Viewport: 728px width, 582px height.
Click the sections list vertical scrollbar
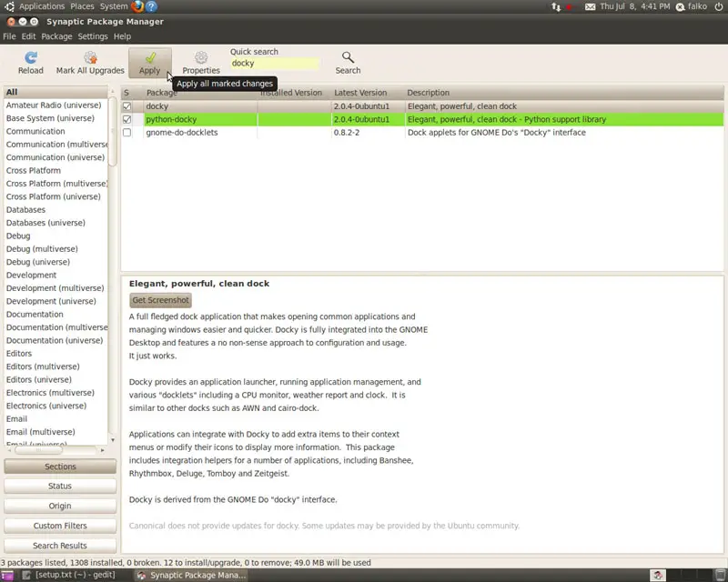(x=112, y=130)
